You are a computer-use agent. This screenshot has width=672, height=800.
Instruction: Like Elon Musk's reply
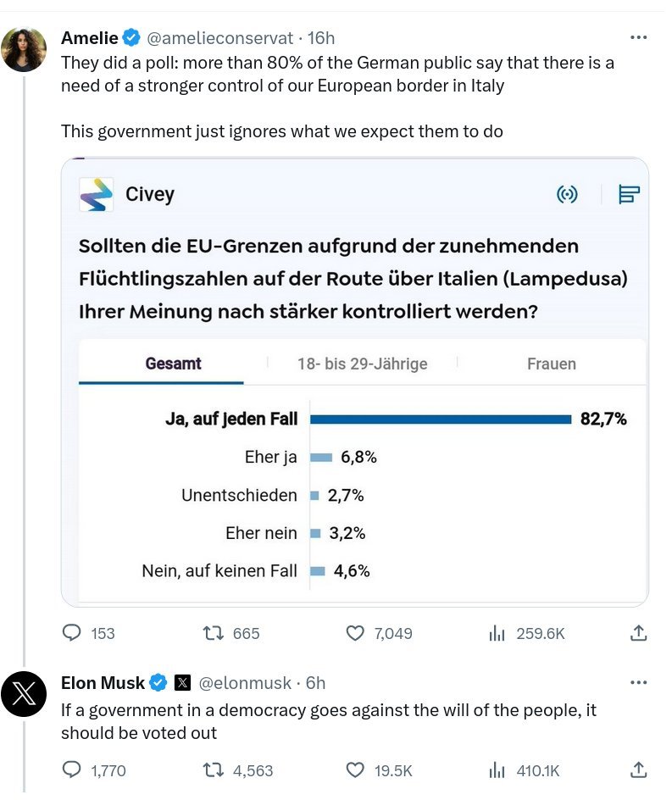click(x=356, y=770)
